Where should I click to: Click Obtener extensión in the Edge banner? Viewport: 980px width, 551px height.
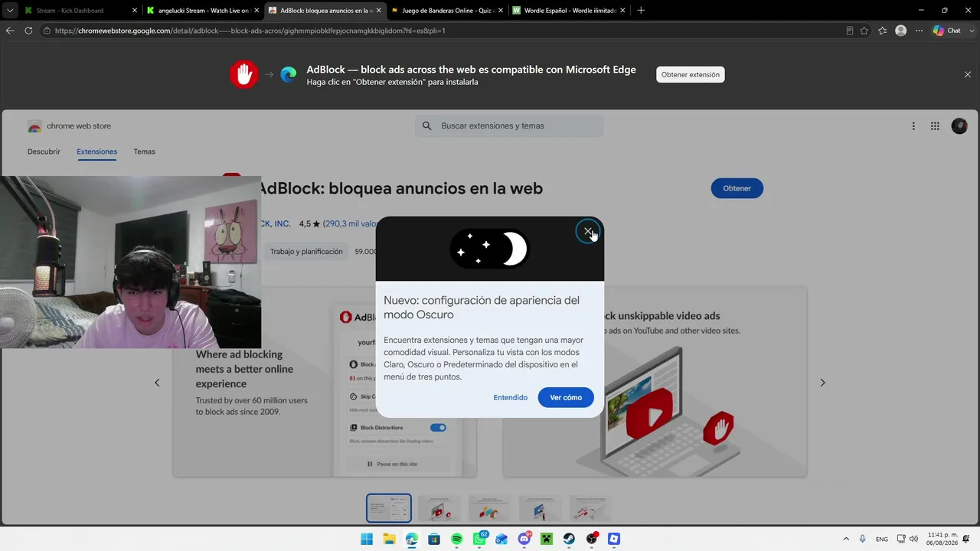coord(691,74)
